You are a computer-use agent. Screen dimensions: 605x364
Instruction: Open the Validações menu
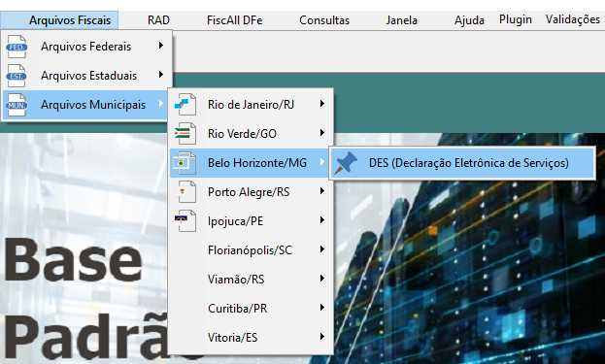[573, 19]
